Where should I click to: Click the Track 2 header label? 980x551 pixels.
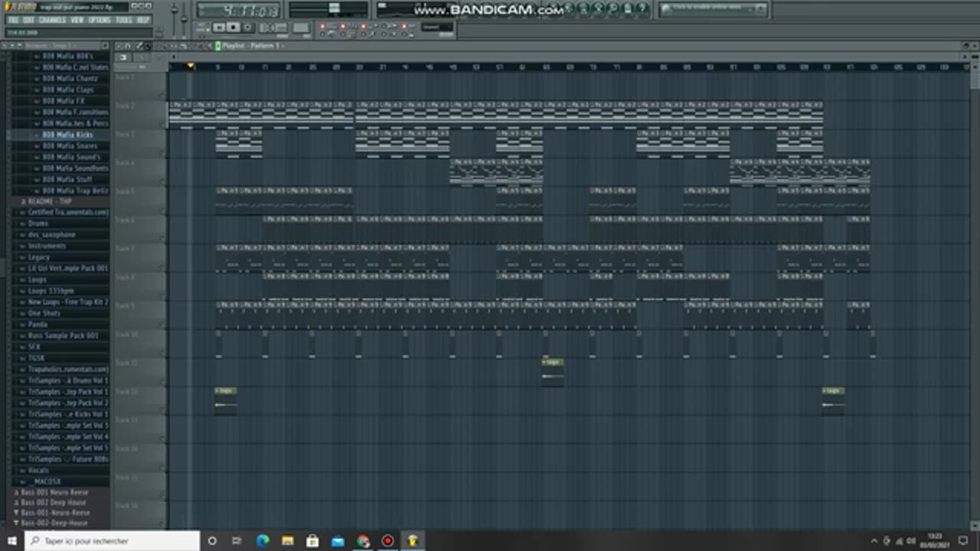tap(124, 106)
